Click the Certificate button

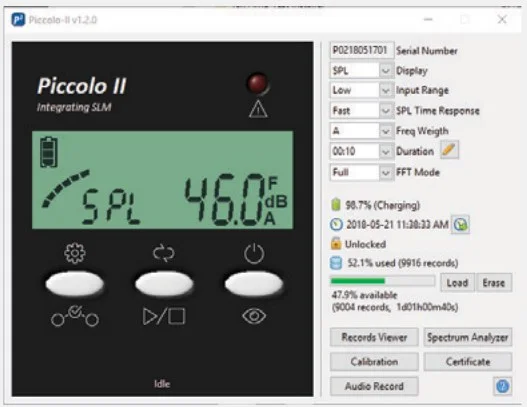pyautogui.click(x=468, y=362)
